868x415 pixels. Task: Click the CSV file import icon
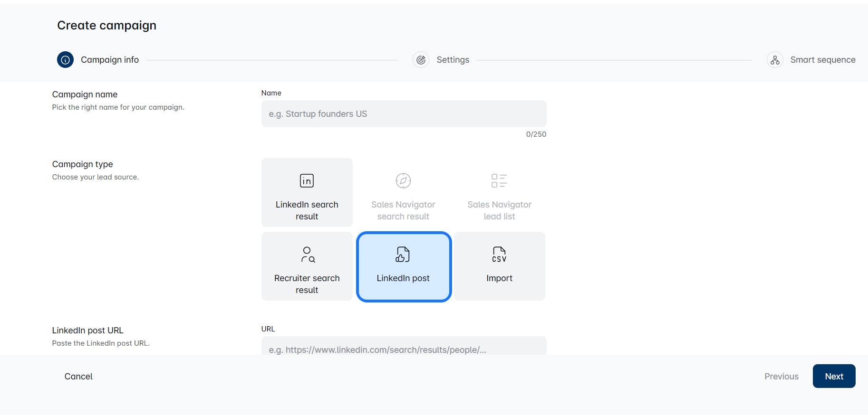[499, 255]
